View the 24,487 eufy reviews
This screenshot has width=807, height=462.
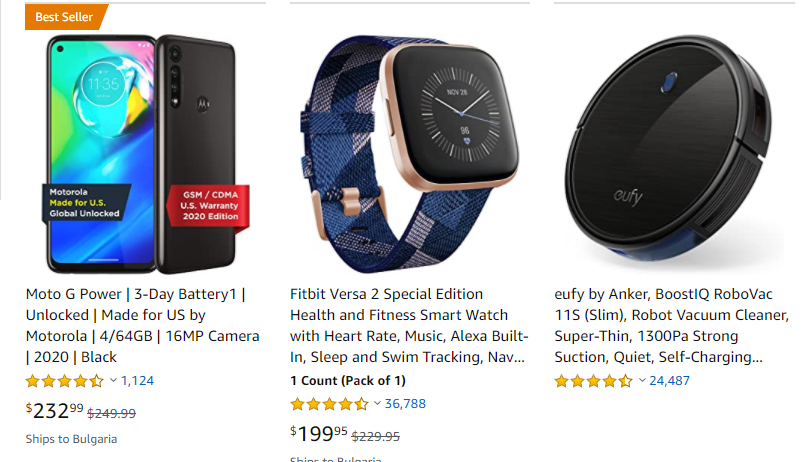[x=670, y=381]
